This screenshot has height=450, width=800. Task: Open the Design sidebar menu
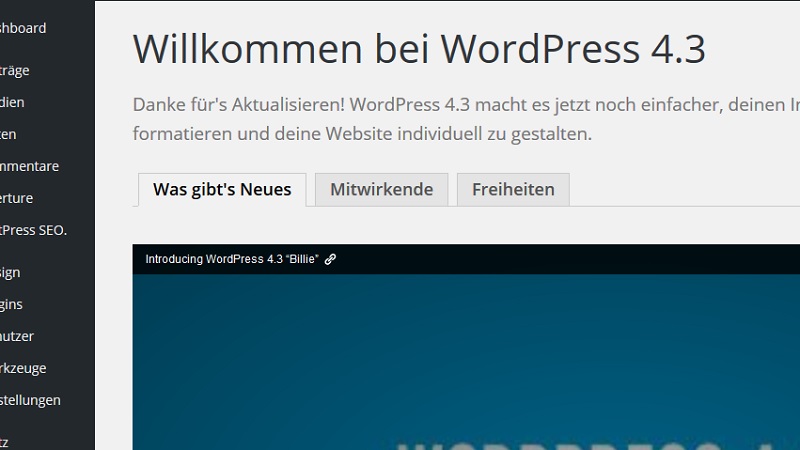point(10,272)
